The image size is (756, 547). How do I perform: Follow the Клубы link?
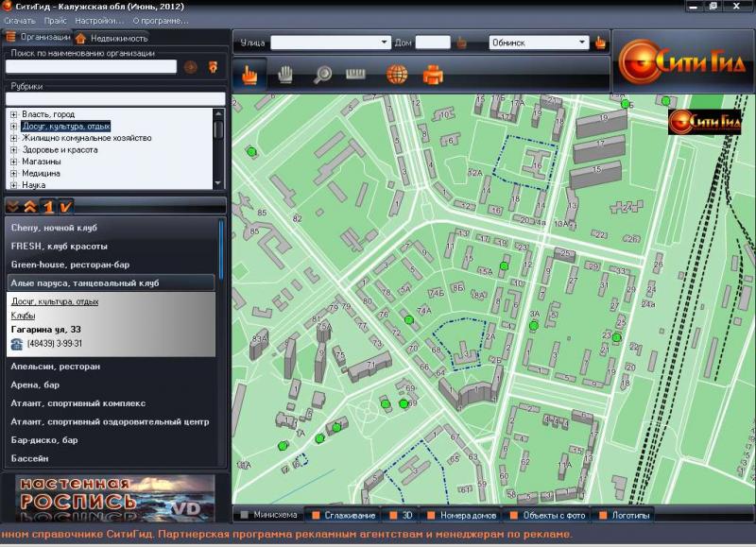[x=23, y=316]
